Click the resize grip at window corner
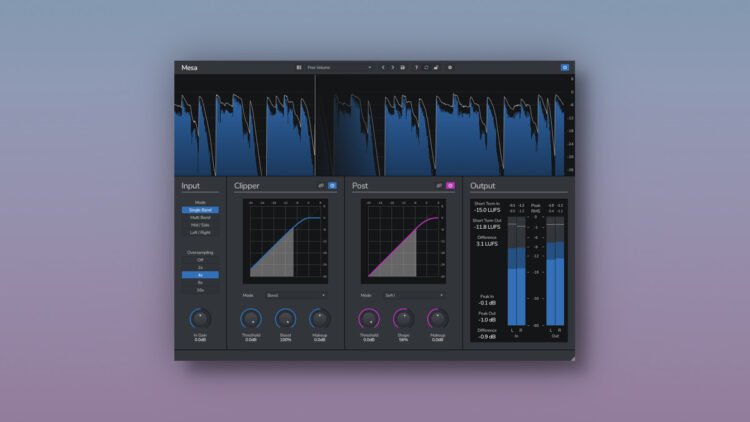750x422 pixels. (572, 358)
